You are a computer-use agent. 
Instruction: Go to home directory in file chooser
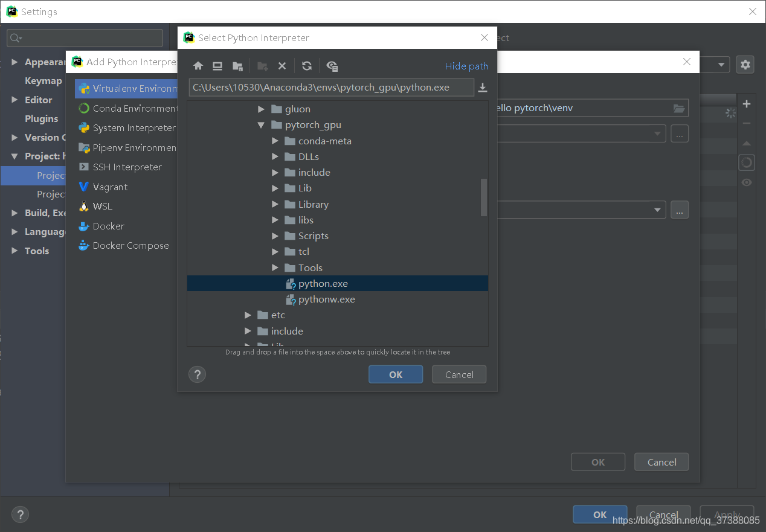[198, 66]
